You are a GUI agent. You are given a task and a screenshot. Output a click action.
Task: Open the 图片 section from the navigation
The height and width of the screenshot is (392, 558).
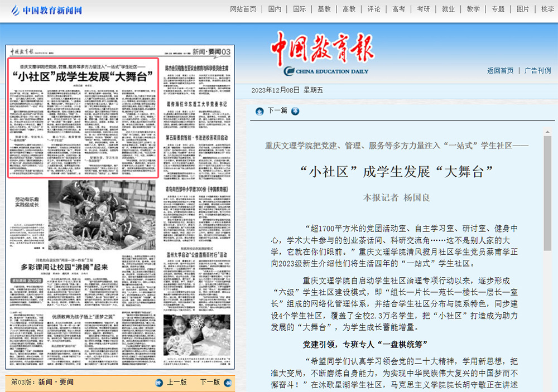pos(522,9)
